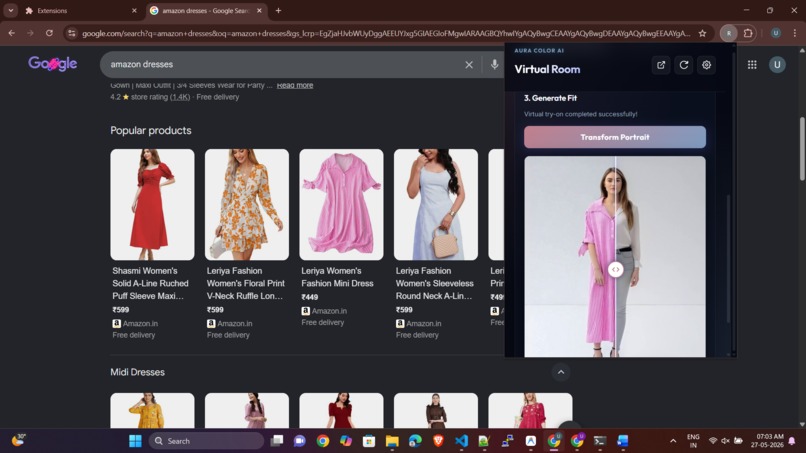Viewport: 806px width, 453px height.
Task: Click the site information icon in address bar
Action: tap(72, 33)
